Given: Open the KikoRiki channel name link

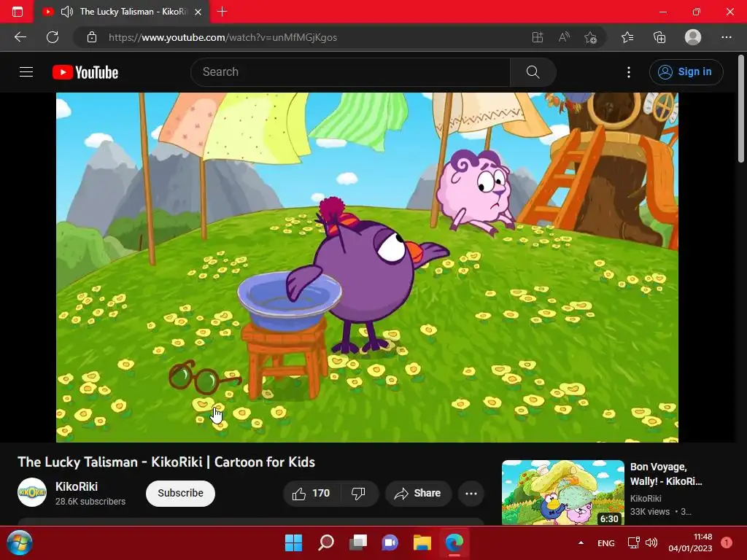Looking at the screenshot, I should pyautogui.click(x=77, y=486).
